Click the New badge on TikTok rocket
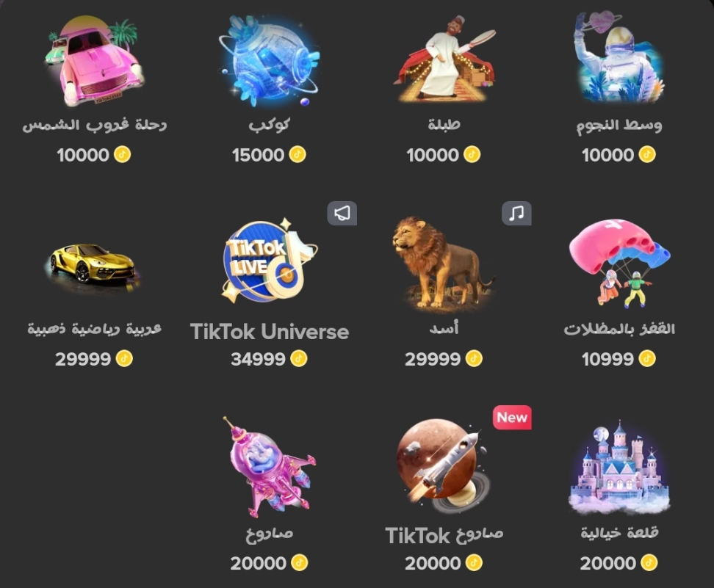 point(512,418)
